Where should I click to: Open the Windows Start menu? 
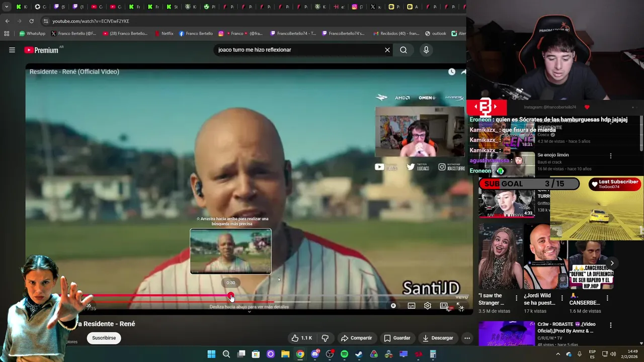(x=211, y=354)
